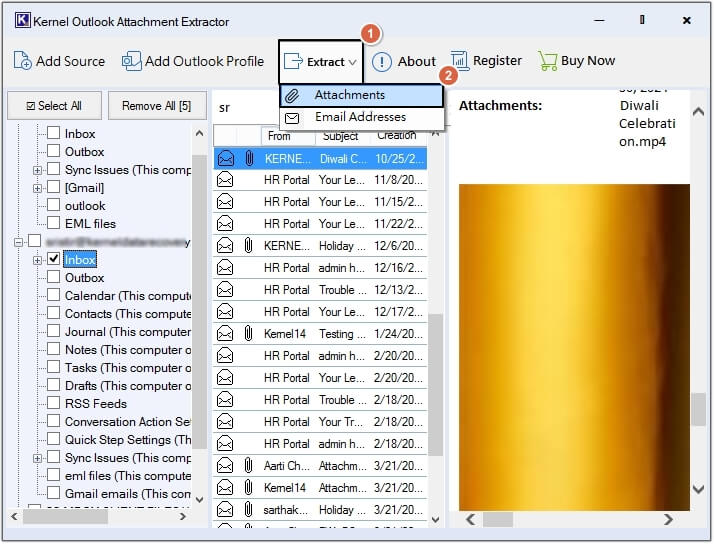
Task: Check the Drafts folder checkbox
Action: [54, 385]
